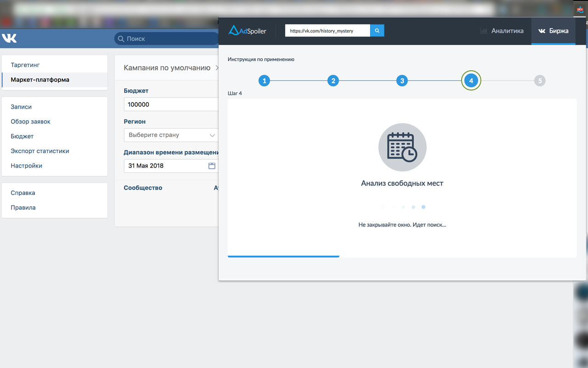588x368 pixels.
Task: Click the calendar clock analysis icon
Action: 402,148
